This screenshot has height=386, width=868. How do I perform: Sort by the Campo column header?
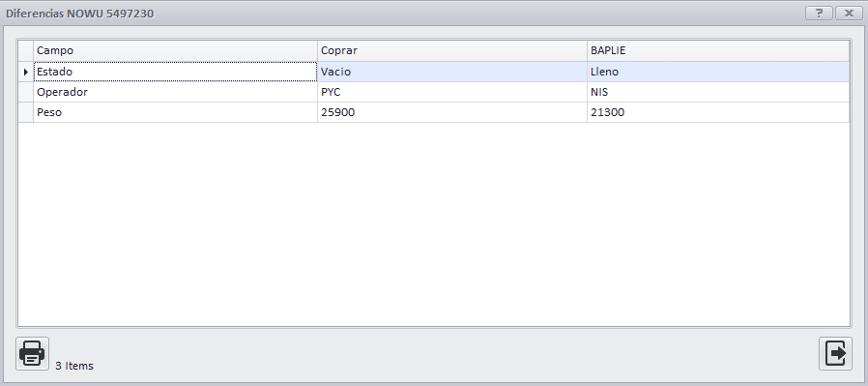[x=176, y=50]
